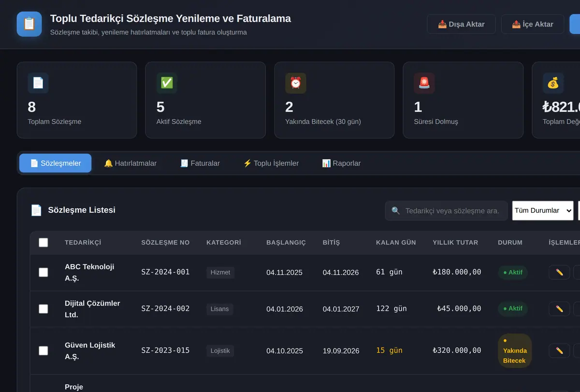Check the Dijital Çözümler Ltd. row checkbox
This screenshot has width=580, height=392.
tap(43, 309)
